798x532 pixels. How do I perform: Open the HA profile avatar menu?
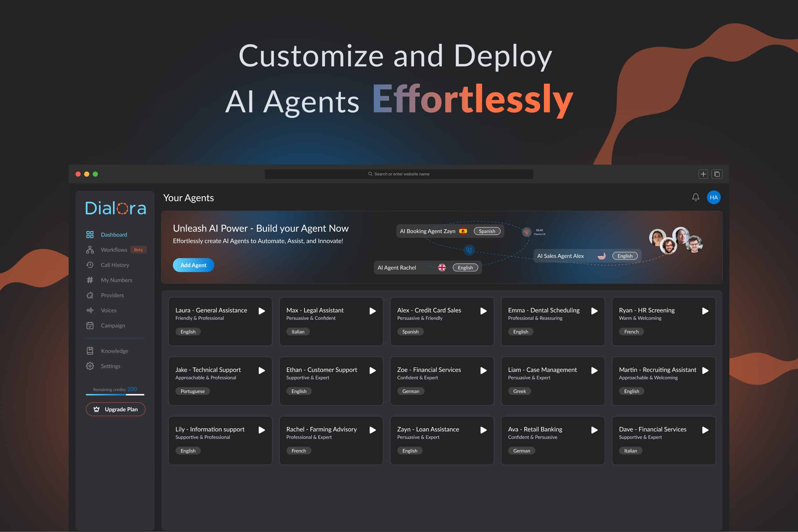tap(714, 197)
